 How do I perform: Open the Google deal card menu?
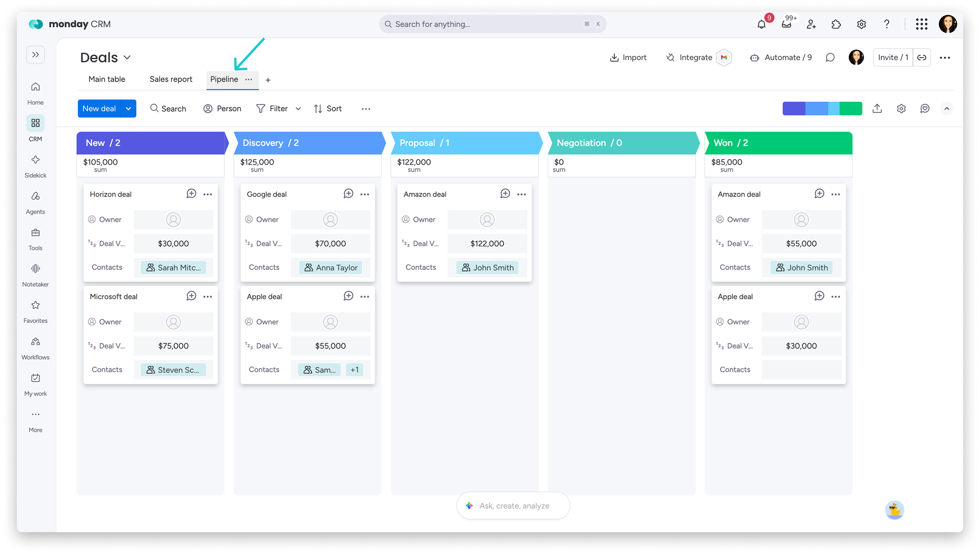pyautogui.click(x=364, y=194)
